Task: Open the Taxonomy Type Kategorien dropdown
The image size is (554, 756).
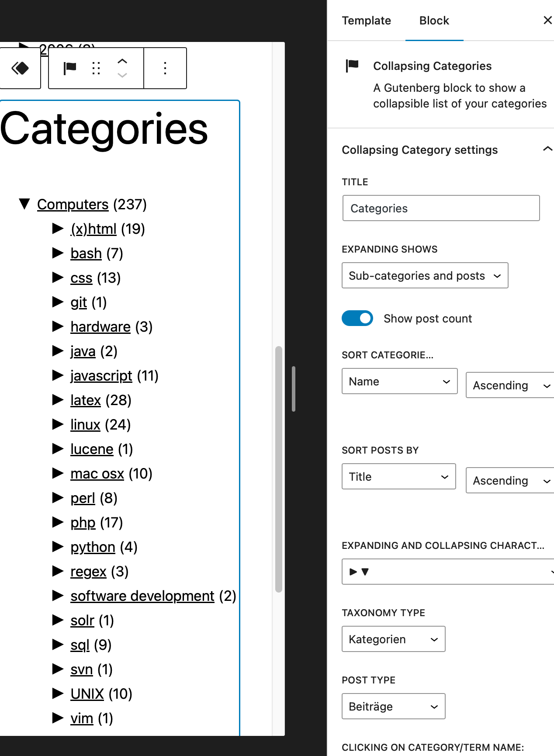Action: [393, 639]
